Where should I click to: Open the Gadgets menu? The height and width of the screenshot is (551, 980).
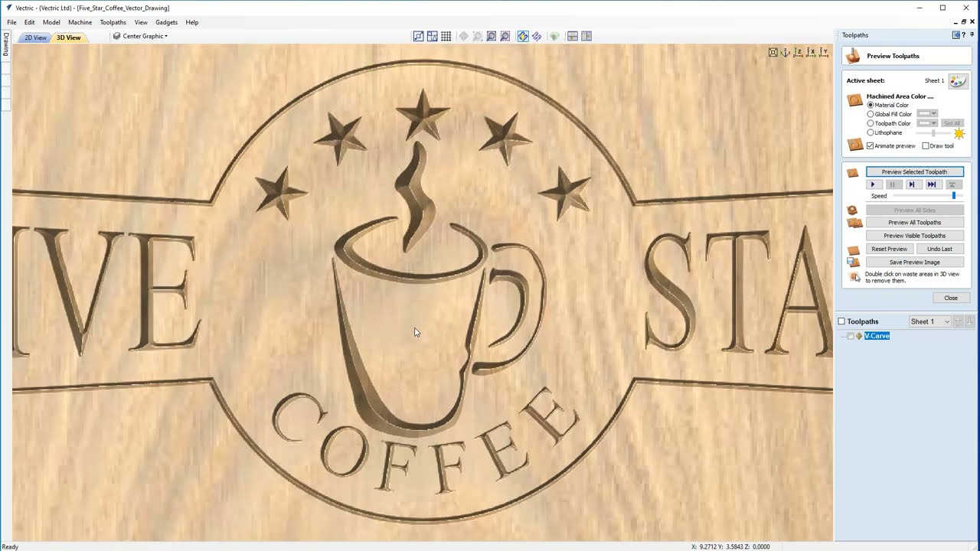[166, 22]
